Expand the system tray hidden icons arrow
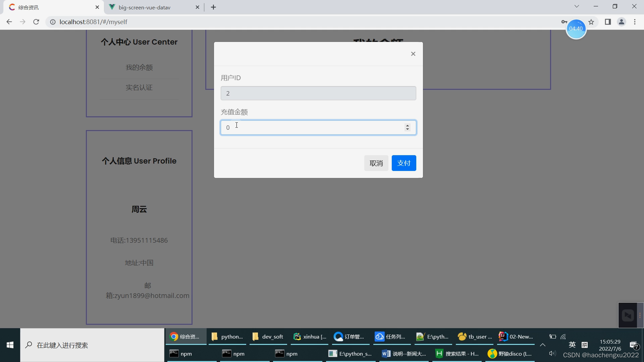 (542, 345)
